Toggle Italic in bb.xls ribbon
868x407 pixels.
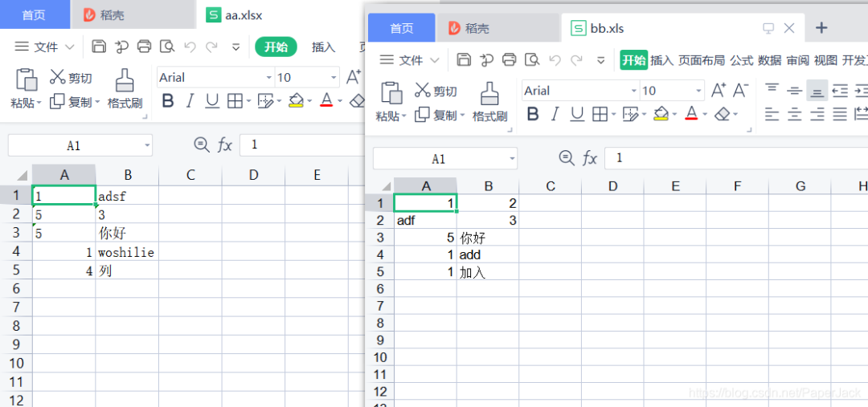tap(555, 115)
